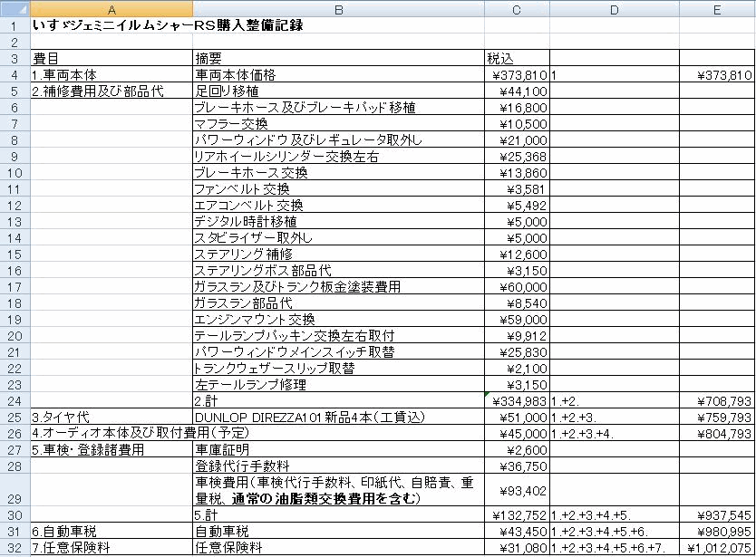This screenshot has height=557, width=756.
Task: Select the ¥93,402 cell
Action: pyautogui.click(x=517, y=491)
